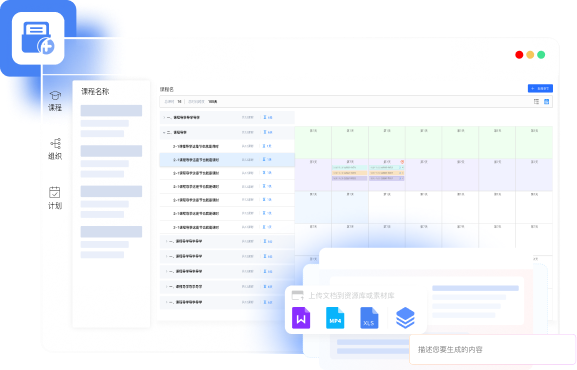Choose the XLS spreadsheet file icon
This screenshot has height=370, width=577.
tap(369, 318)
